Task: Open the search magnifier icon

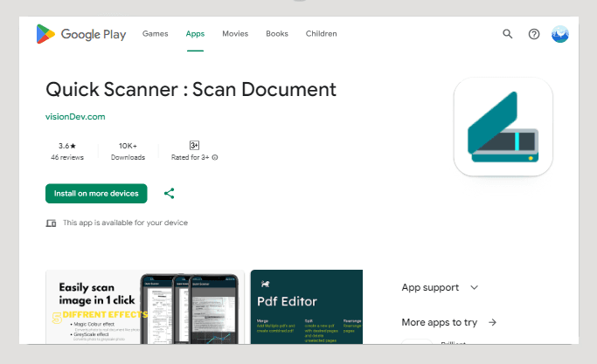Action: (507, 34)
